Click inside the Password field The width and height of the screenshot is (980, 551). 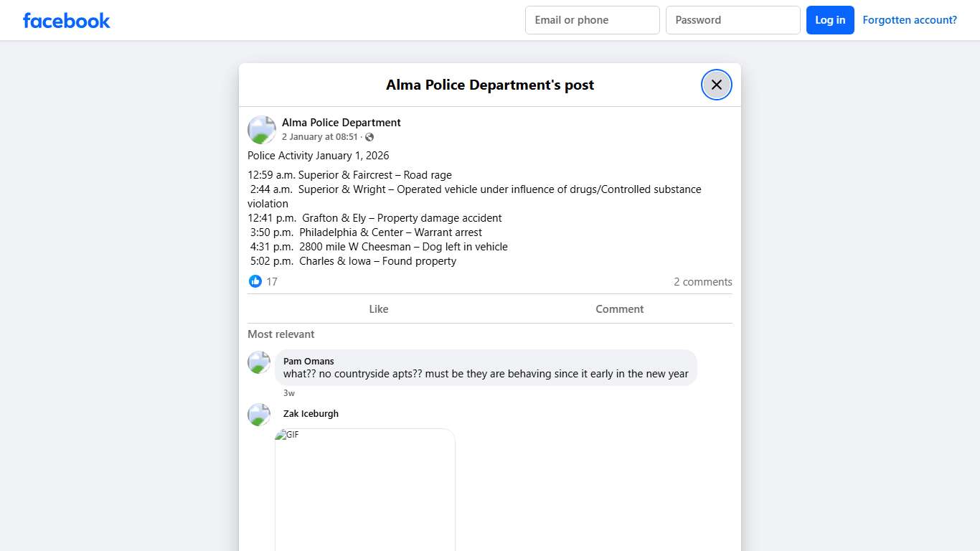point(732,19)
